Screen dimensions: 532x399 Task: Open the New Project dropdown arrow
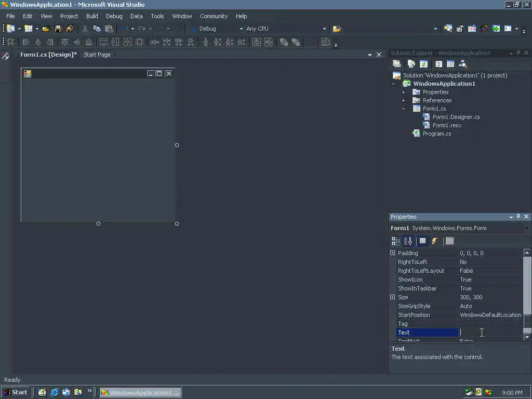pyautogui.click(x=19, y=29)
